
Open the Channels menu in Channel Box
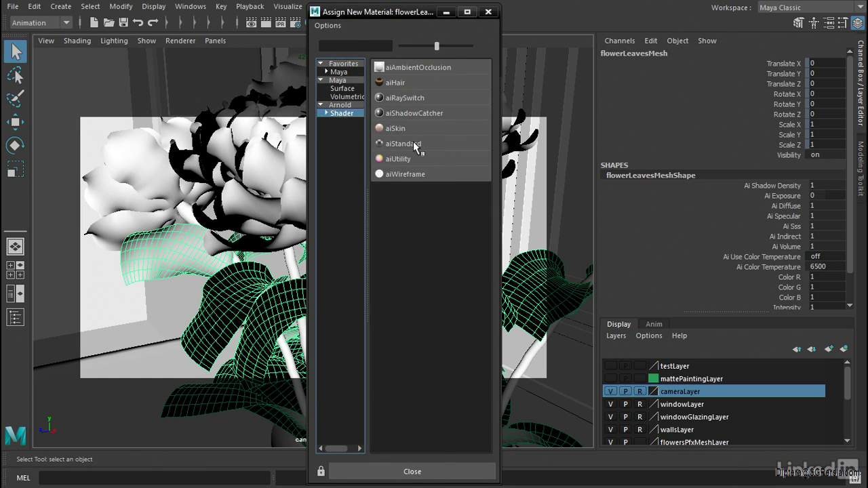620,41
